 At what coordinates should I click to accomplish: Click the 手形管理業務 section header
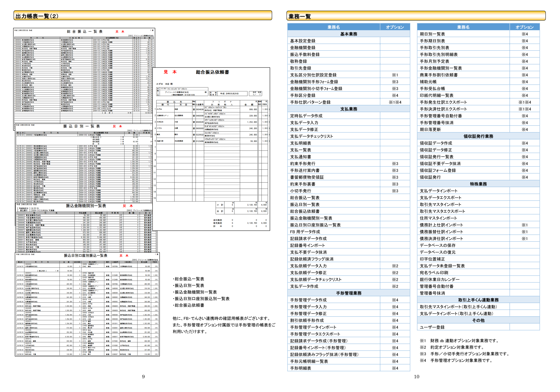pyautogui.click(x=349, y=293)
